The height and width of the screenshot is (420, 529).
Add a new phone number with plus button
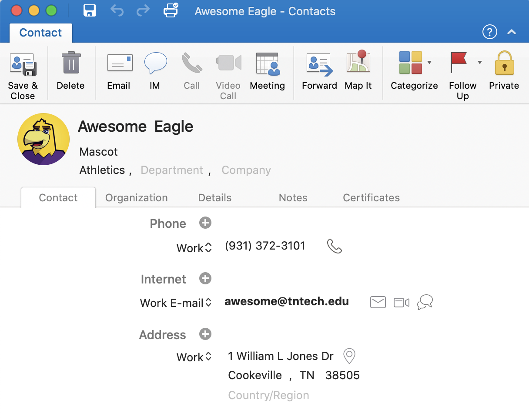pos(205,223)
